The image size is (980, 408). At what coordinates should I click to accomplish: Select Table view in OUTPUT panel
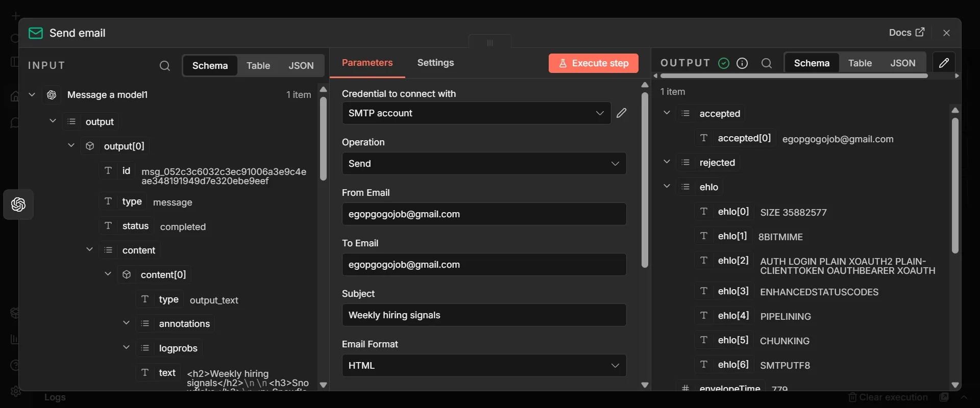(x=860, y=63)
